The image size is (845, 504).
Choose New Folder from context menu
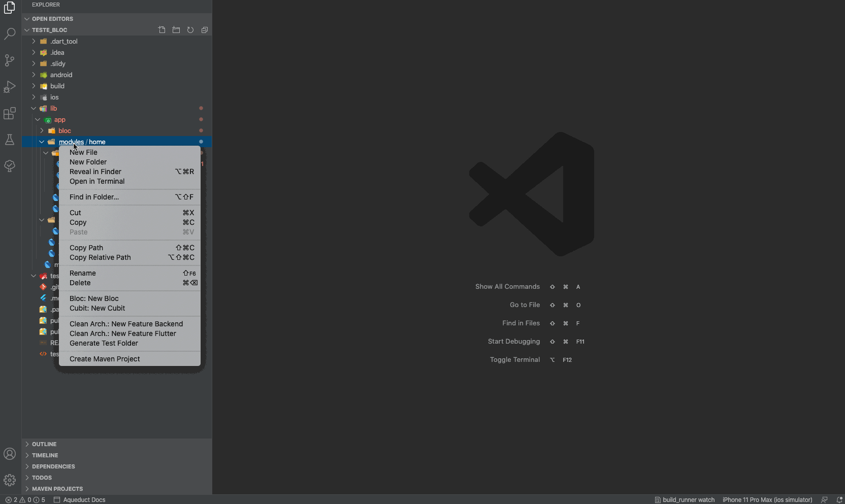click(x=129, y=162)
